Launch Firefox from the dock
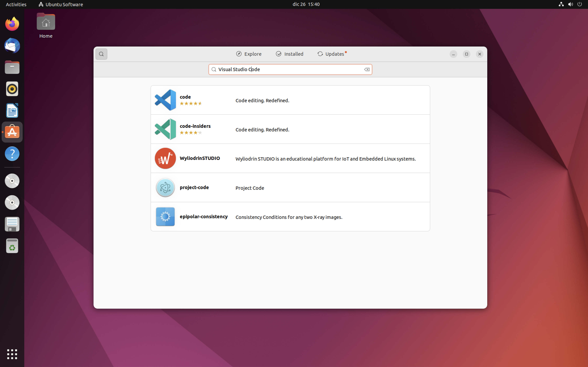The image size is (588, 367). point(12,24)
